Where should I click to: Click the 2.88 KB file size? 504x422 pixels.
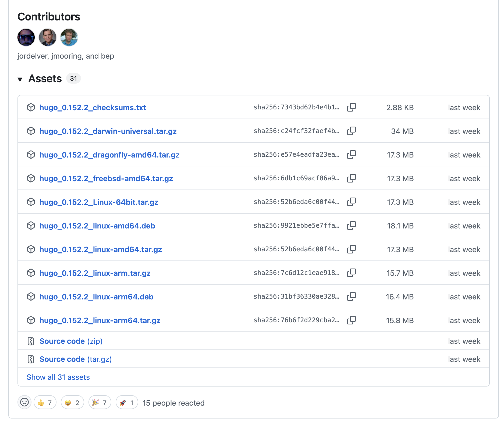400,108
